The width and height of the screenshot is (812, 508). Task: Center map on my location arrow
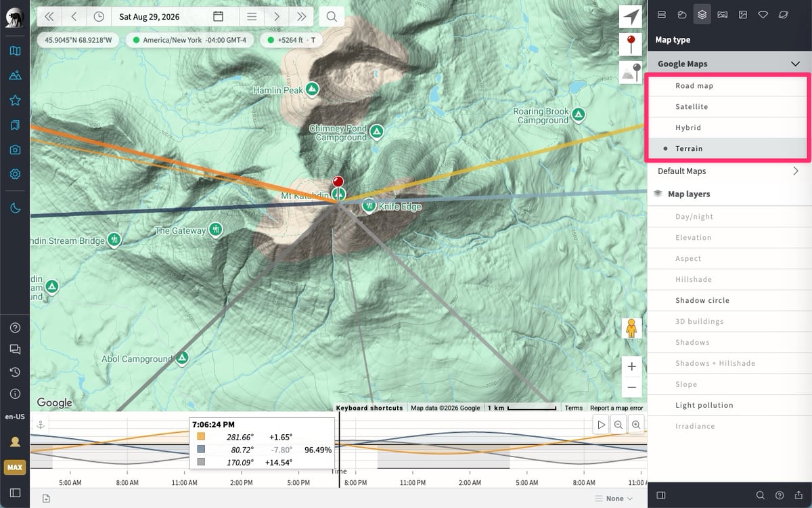(x=631, y=17)
